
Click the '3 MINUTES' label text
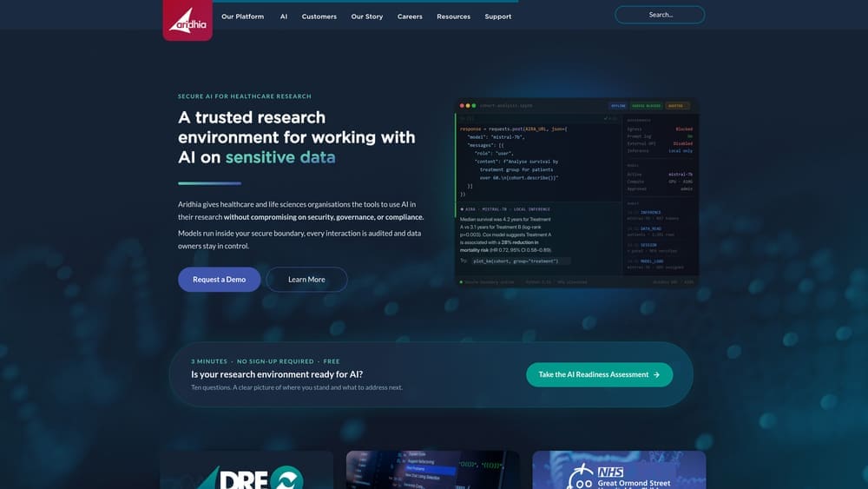pyautogui.click(x=209, y=361)
